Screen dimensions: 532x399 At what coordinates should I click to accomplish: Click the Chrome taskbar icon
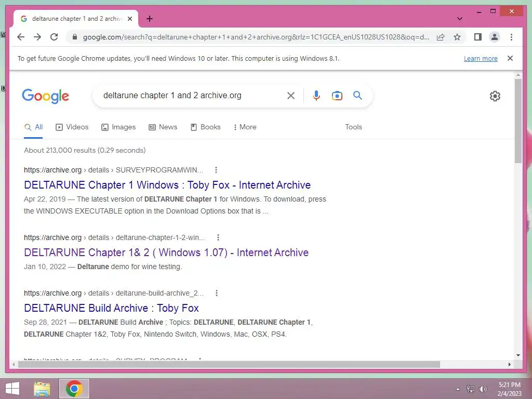point(74,389)
